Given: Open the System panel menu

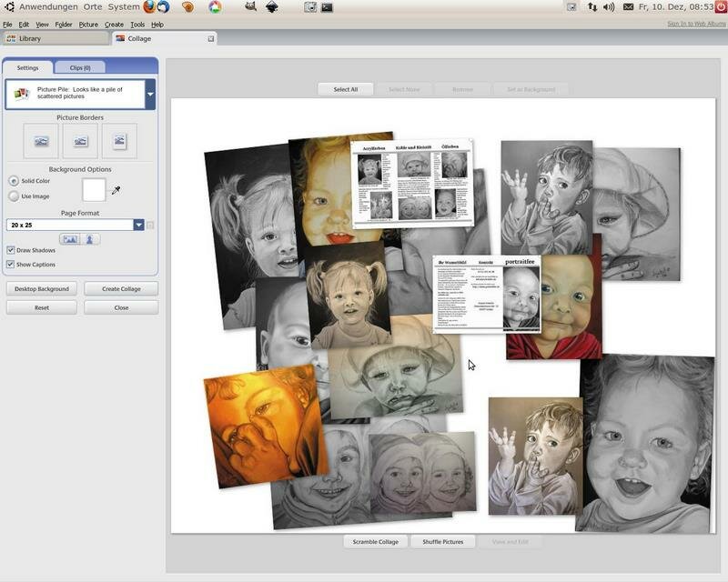Looking at the screenshot, I should (x=124, y=7).
